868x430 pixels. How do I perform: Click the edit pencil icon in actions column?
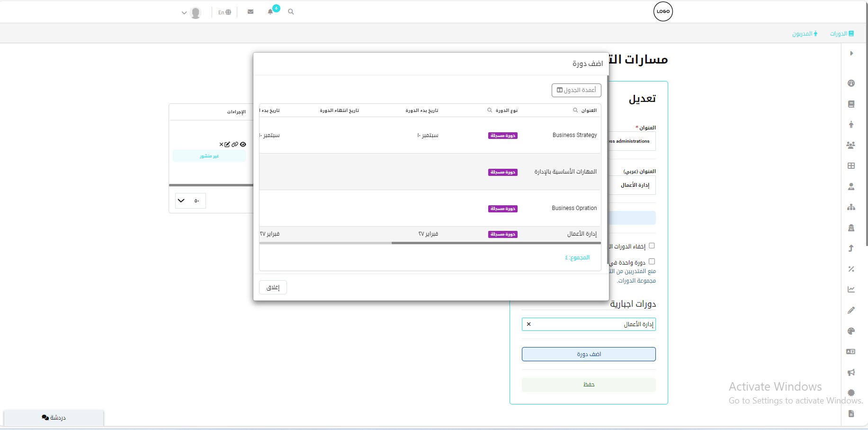coord(227,145)
